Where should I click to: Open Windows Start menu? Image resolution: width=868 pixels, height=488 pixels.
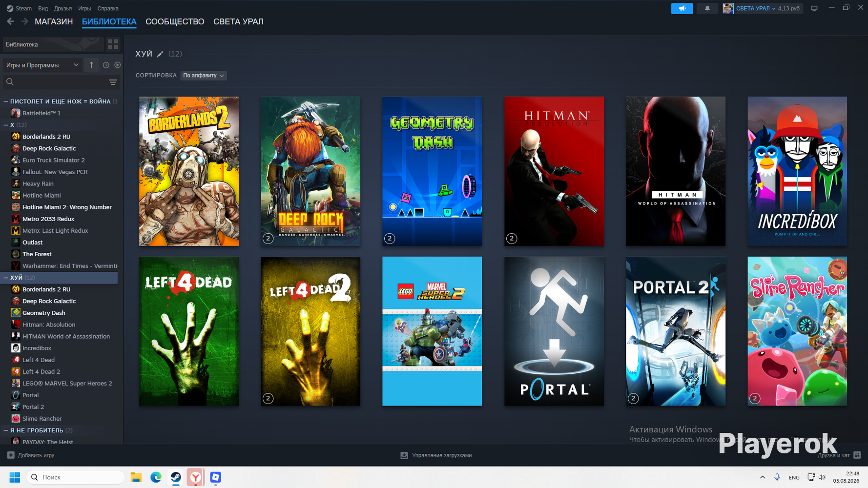pos(15,477)
